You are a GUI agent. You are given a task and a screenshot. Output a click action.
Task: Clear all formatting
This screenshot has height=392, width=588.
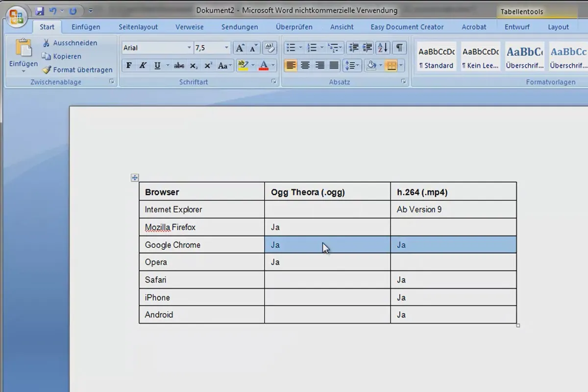point(269,48)
